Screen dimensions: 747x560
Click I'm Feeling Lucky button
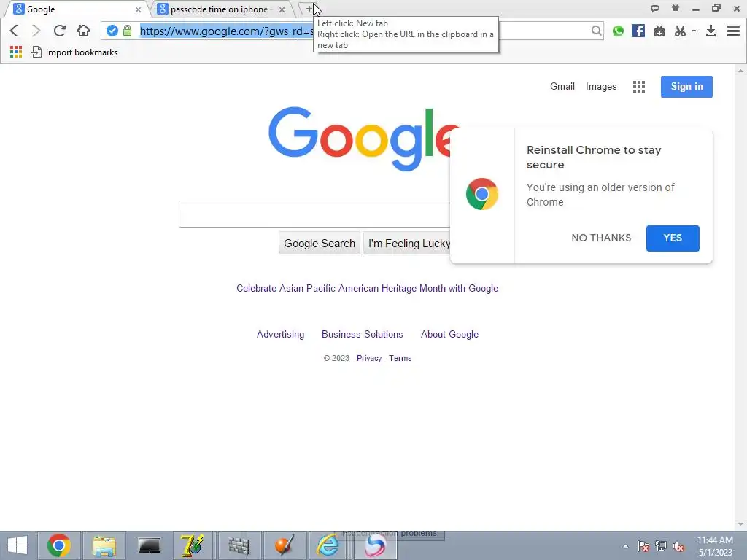[x=409, y=244]
